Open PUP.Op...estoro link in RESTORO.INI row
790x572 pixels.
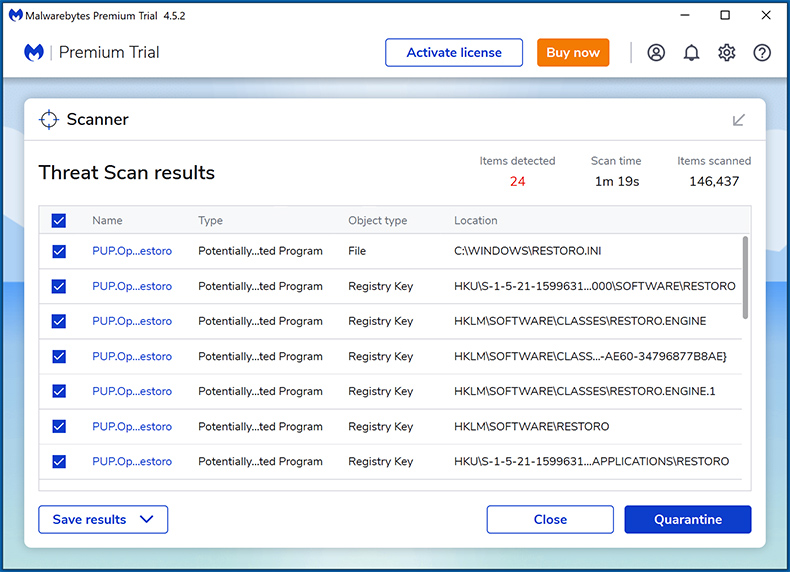click(x=132, y=251)
